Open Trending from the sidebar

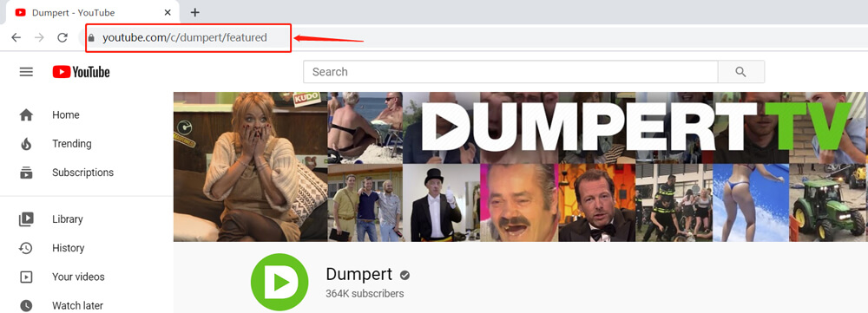point(72,144)
